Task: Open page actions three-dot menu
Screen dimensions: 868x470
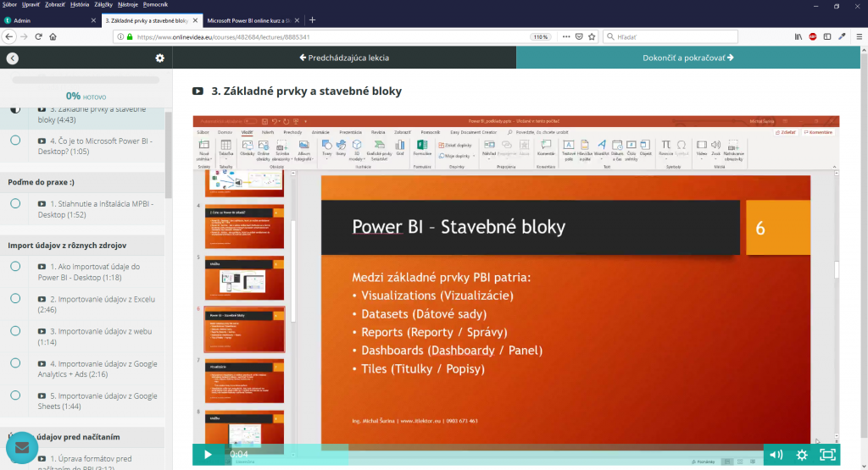Action: coord(565,37)
